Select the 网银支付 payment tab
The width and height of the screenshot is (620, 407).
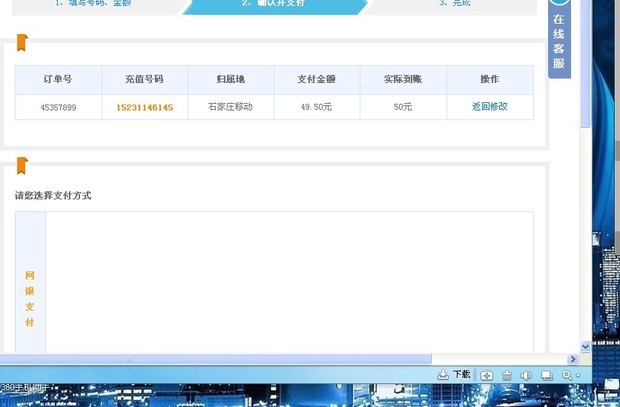click(x=30, y=299)
